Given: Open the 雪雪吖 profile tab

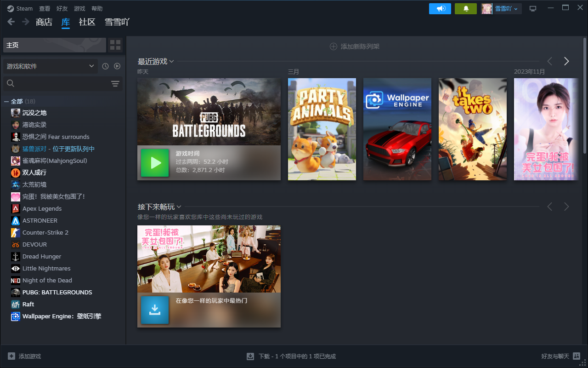Looking at the screenshot, I should tap(117, 22).
